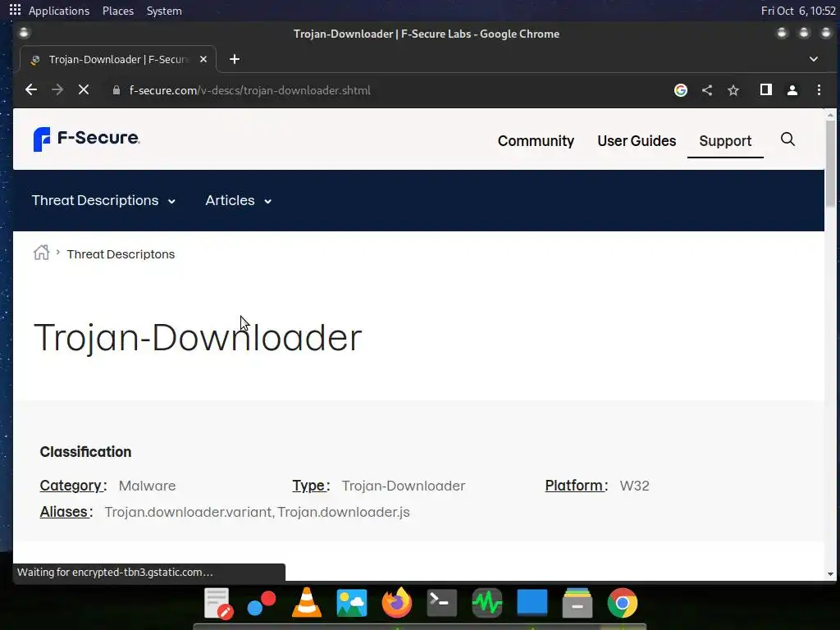
Task: Share this page with share icon
Action: (707, 90)
